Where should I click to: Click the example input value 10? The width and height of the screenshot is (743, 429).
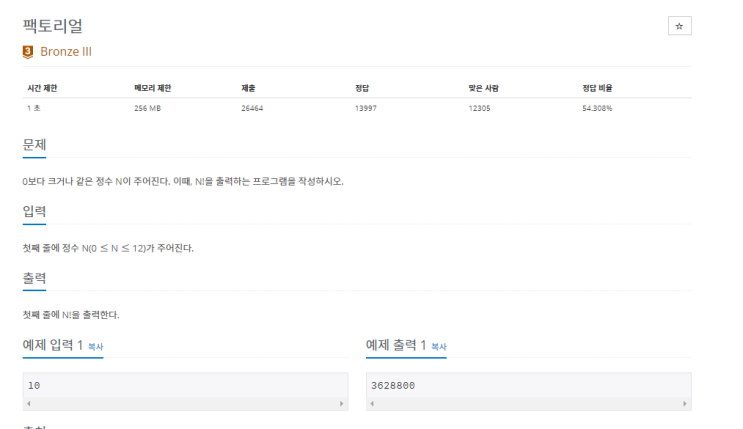34,385
